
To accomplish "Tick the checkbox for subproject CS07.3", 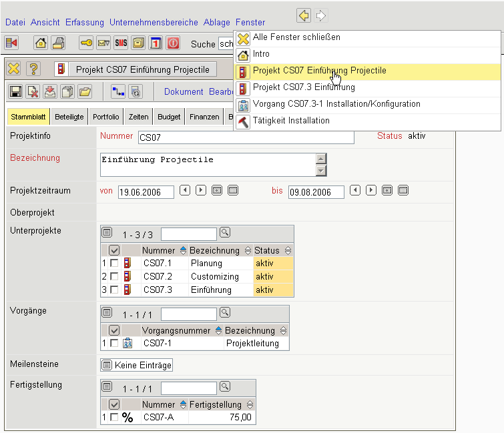I will point(114,290).
